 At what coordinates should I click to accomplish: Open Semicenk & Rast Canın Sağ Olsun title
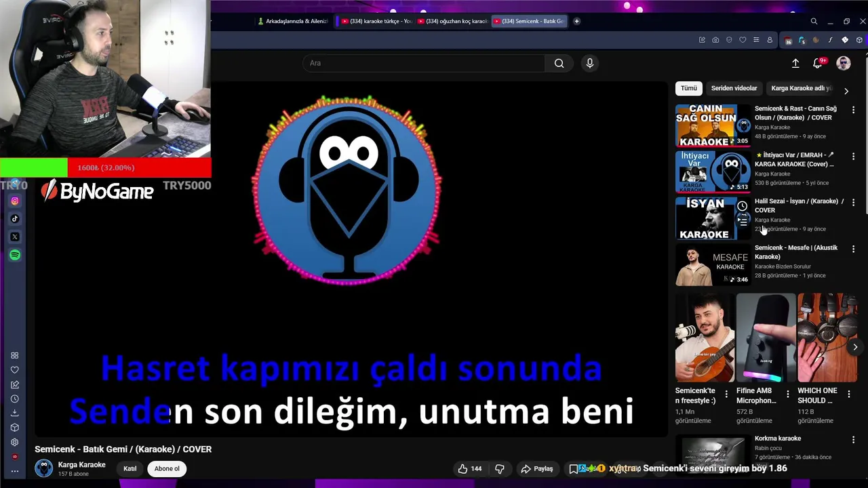(x=795, y=113)
